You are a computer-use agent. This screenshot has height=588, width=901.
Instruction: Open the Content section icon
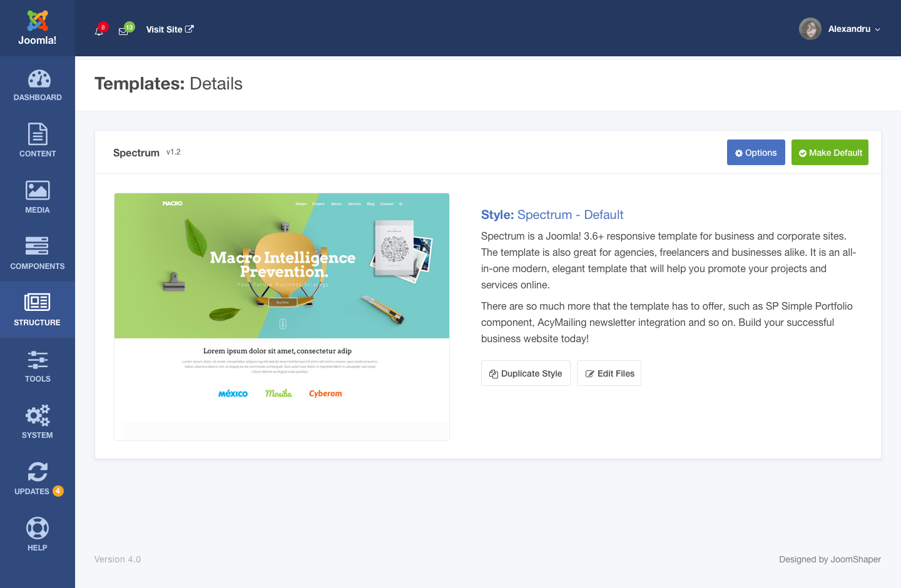[x=38, y=134]
